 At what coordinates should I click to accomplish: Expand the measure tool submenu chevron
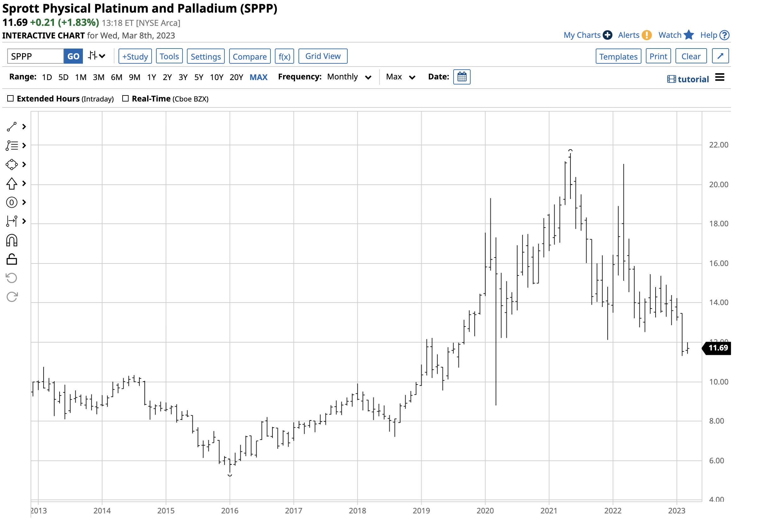coord(24,221)
